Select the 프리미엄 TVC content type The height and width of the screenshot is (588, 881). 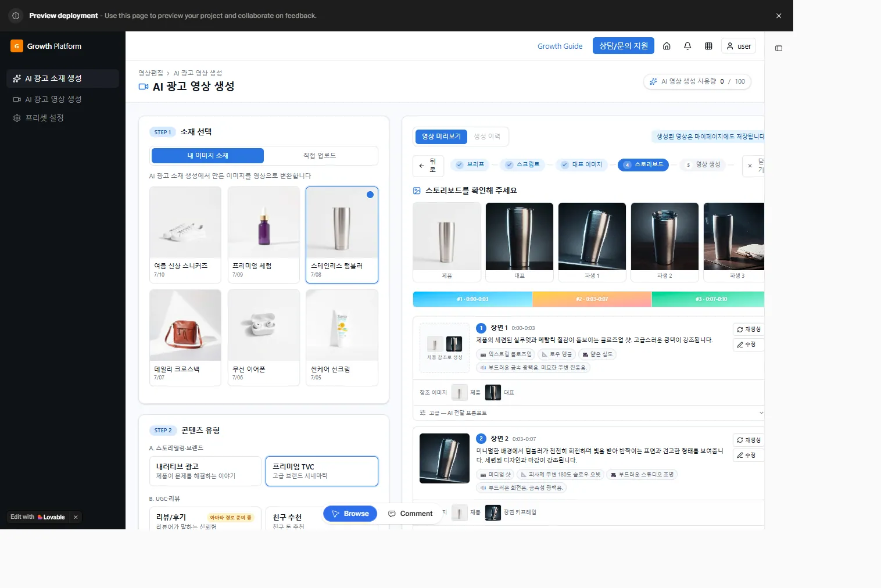click(322, 471)
